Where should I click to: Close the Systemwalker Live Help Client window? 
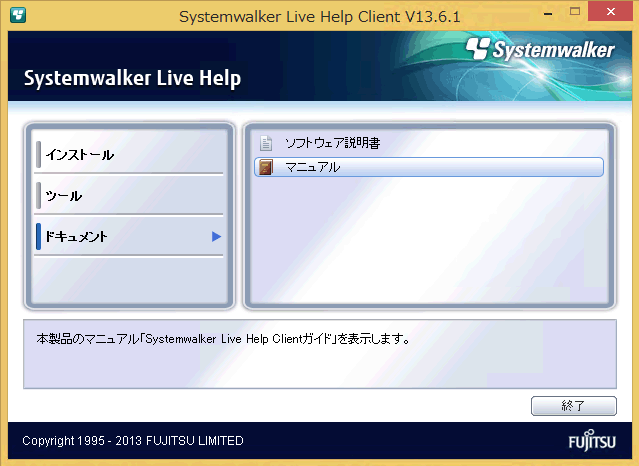(x=610, y=11)
